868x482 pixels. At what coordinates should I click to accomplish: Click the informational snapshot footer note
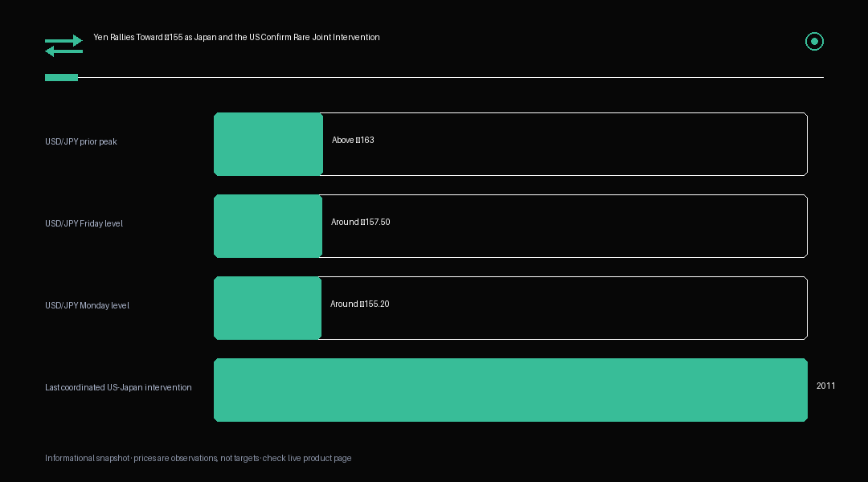click(199, 458)
